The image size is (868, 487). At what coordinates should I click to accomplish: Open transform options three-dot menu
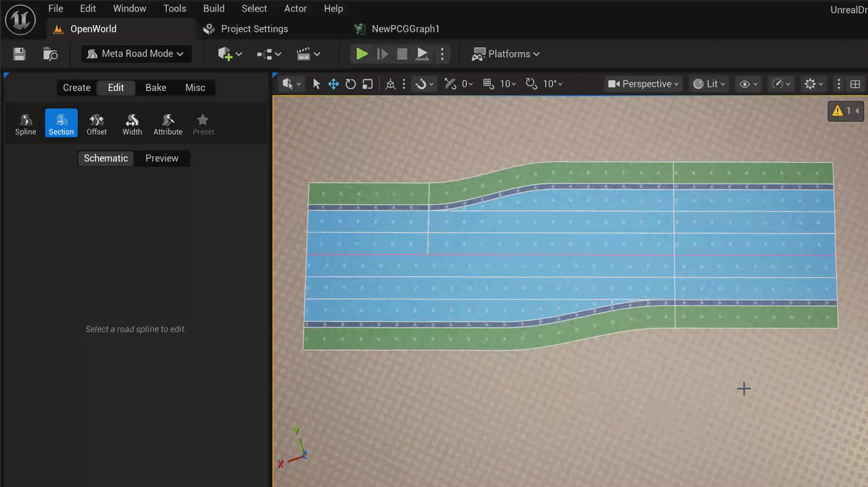404,84
